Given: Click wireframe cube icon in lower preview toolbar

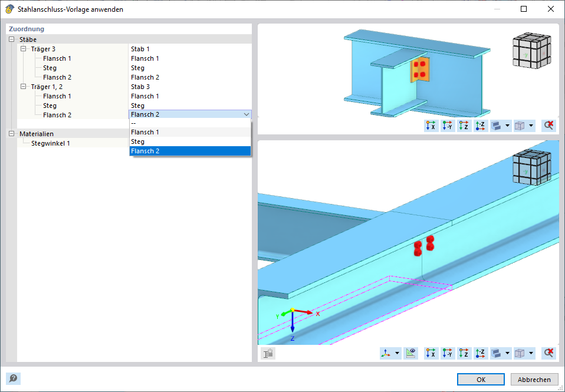Looking at the screenshot, I should tap(520, 353).
